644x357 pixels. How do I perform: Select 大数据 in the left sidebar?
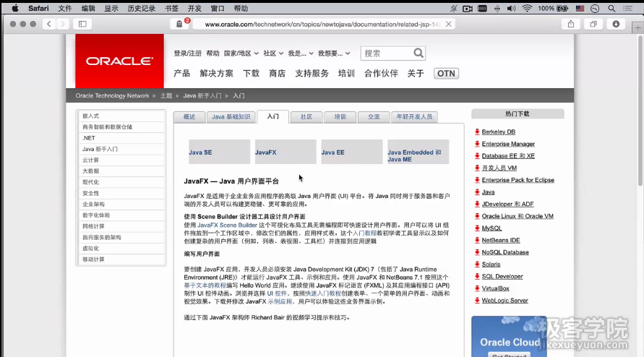[121, 171]
